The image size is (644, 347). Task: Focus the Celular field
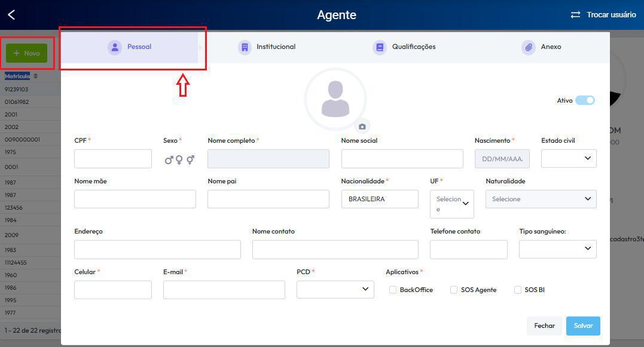(x=113, y=290)
